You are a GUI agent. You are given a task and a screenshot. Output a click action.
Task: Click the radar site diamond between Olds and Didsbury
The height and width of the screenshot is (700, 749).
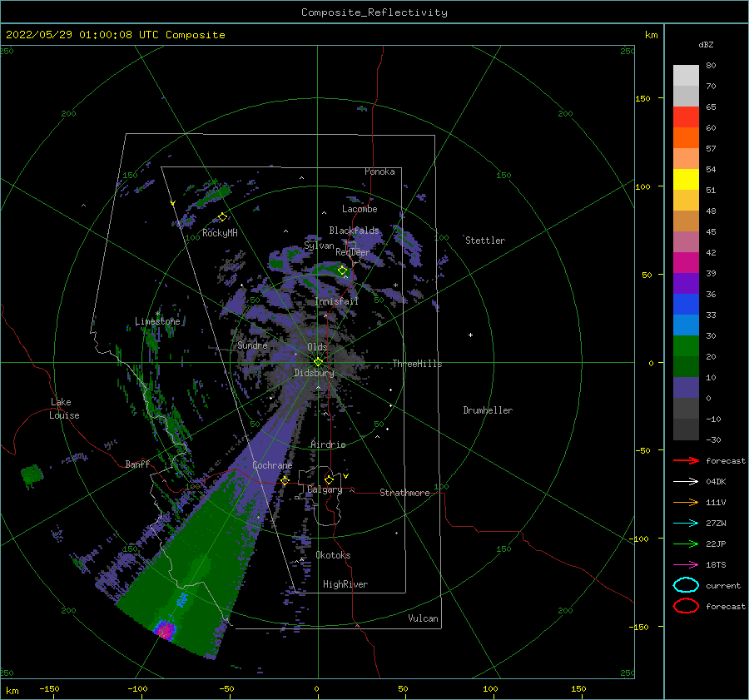(318, 362)
